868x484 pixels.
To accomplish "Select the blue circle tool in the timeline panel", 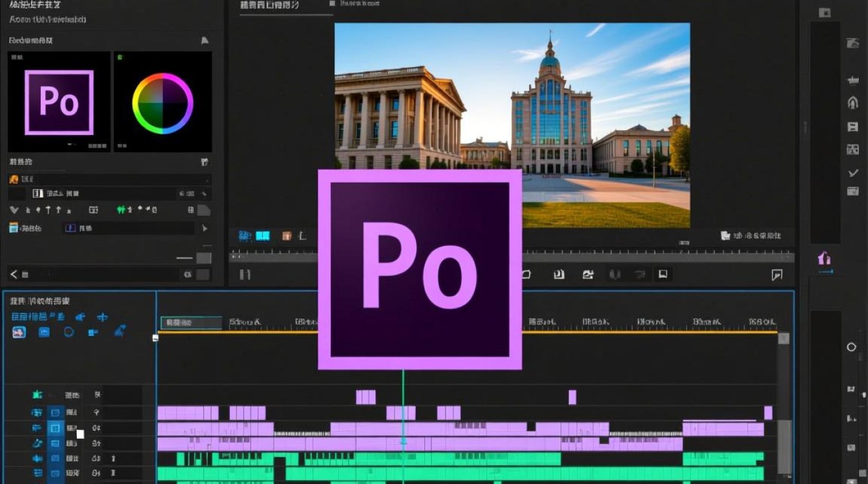I will (69, 332).
